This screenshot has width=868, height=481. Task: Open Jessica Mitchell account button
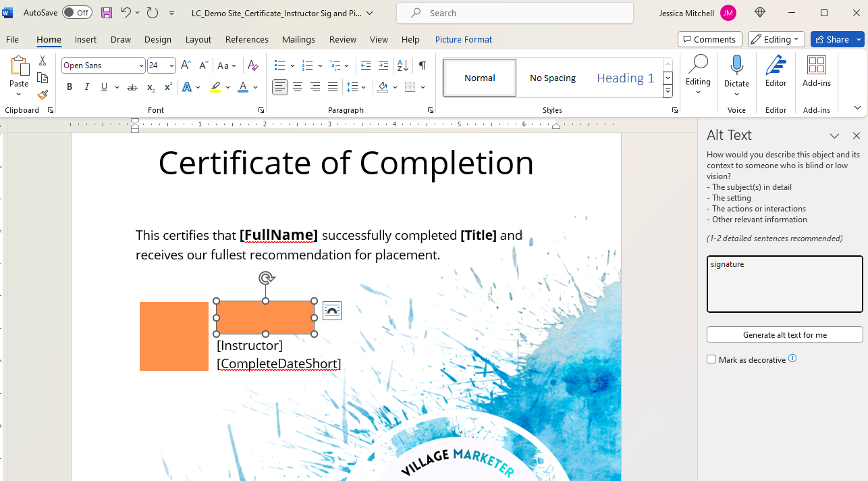[699, 13]
